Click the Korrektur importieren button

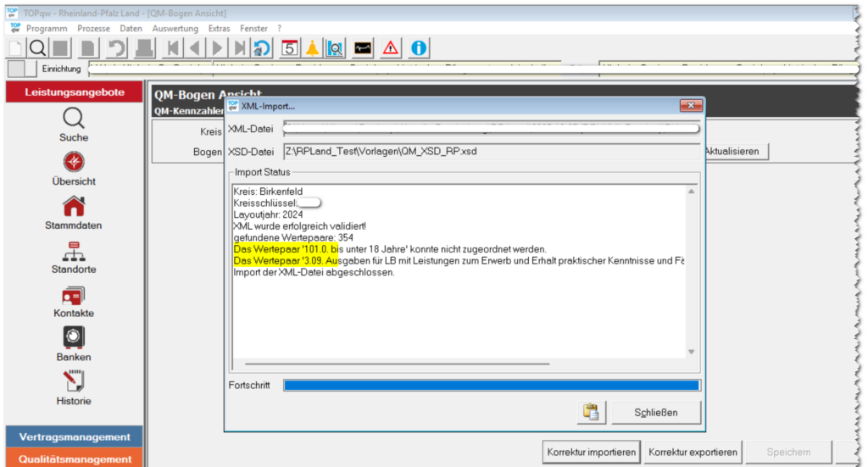[x=592, y=453]
